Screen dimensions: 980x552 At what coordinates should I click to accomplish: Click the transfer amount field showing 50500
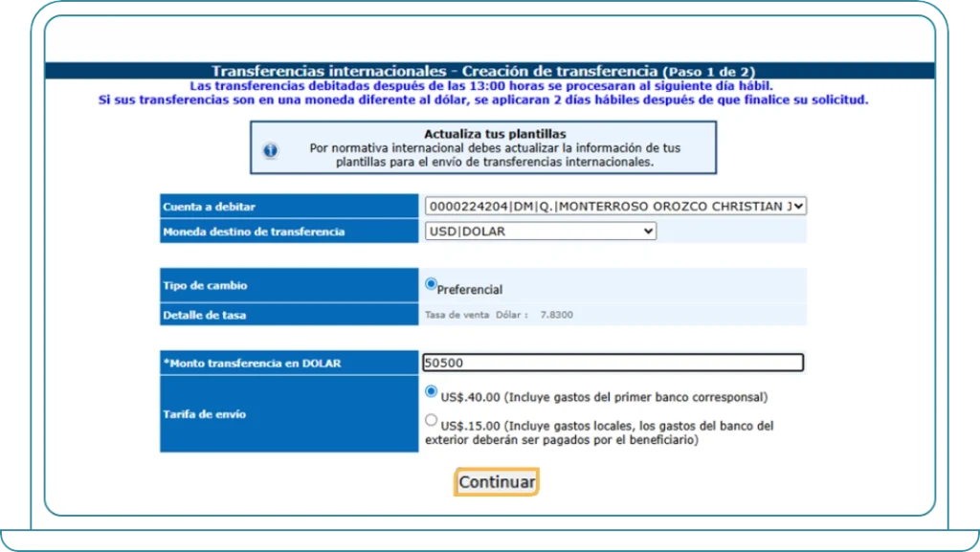[612, 363]
